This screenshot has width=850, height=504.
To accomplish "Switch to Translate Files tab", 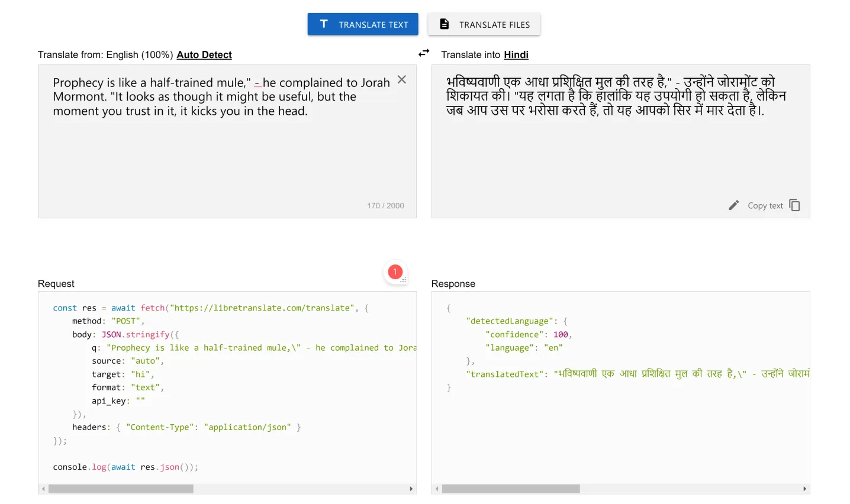I will [484, 24].
